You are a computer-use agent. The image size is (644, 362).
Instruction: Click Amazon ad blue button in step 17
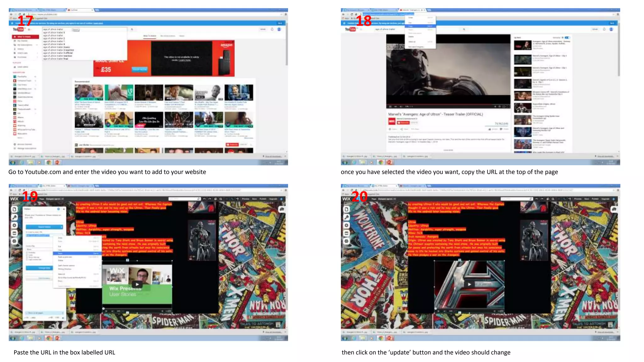click(140, 69)
